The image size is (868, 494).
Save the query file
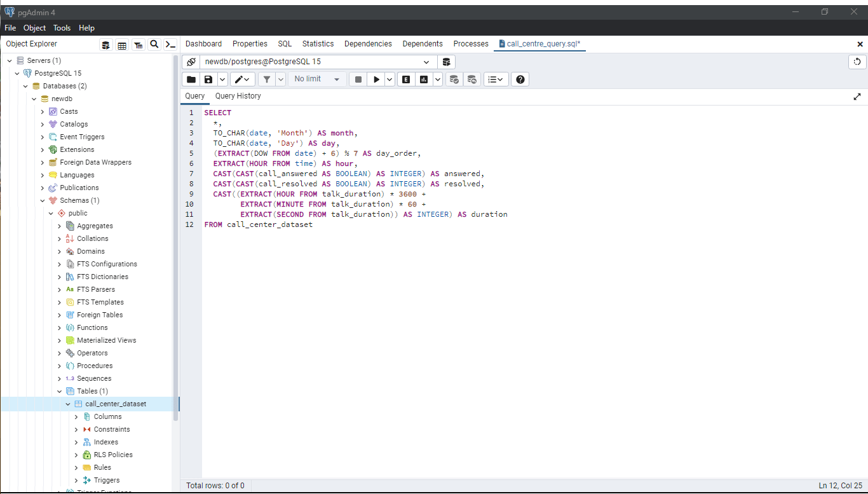click(x=208, y=79)
